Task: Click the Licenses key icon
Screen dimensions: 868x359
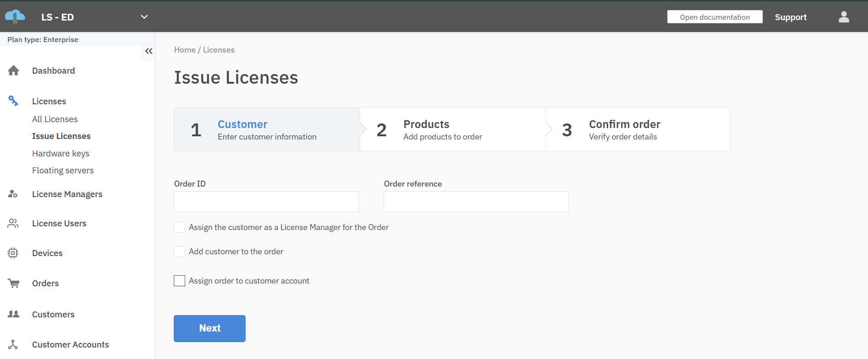Action: (x=14, y=101)
